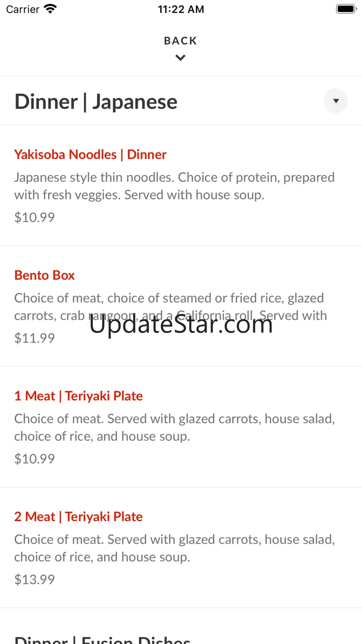Open 1 Meat | Teriyaki Plate item
Screen dimensions: 362x644
78,396
